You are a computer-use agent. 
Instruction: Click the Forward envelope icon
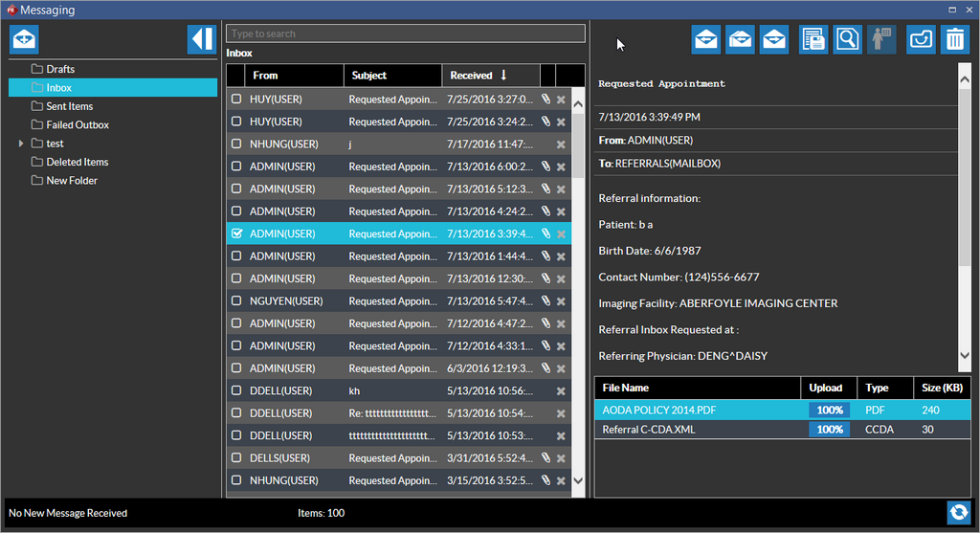click(773, 39)
